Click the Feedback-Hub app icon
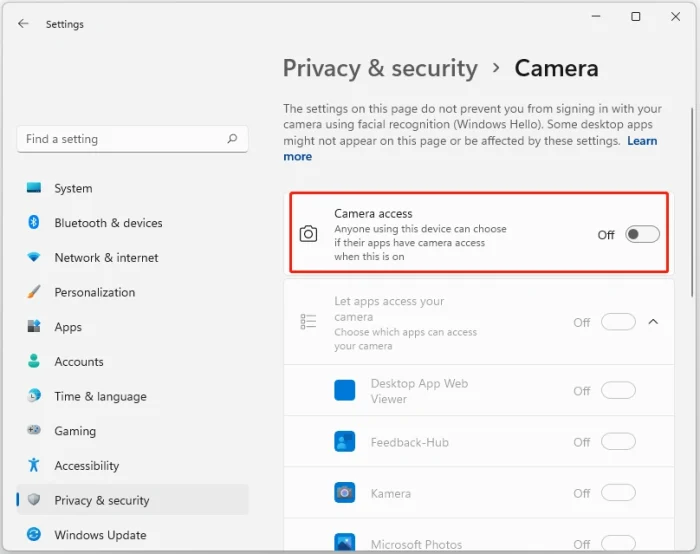Image resolution: width=700 pixels, height=554 pixels. tap(345, 442)
